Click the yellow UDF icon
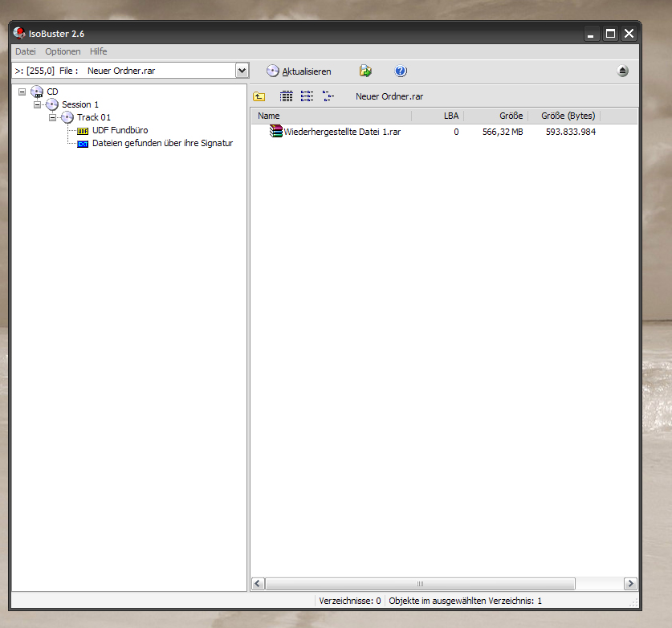The image size is (672, 628). pyautogui.click(x=83, y=131)
